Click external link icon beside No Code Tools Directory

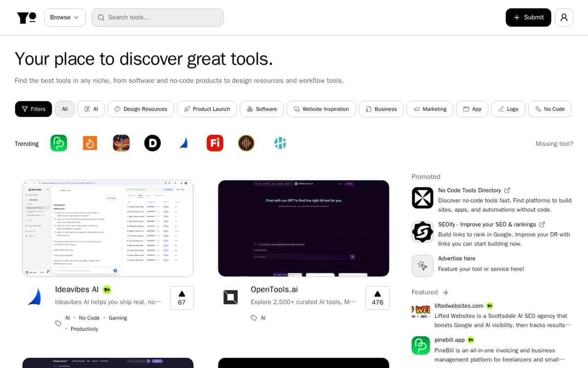(507, 190)
